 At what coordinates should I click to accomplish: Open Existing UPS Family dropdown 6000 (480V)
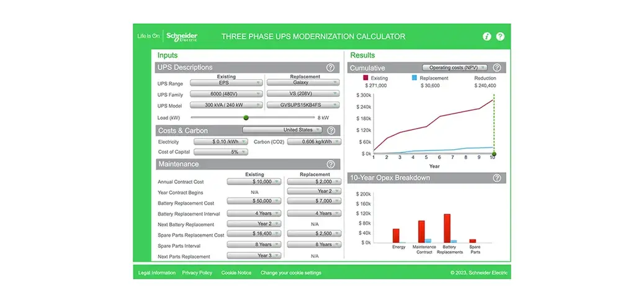[226, 94]
